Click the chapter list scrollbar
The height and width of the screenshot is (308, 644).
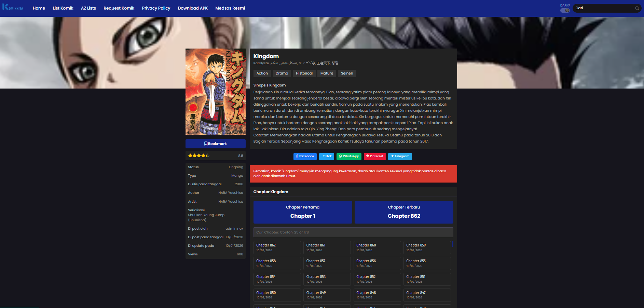[453, 244]
